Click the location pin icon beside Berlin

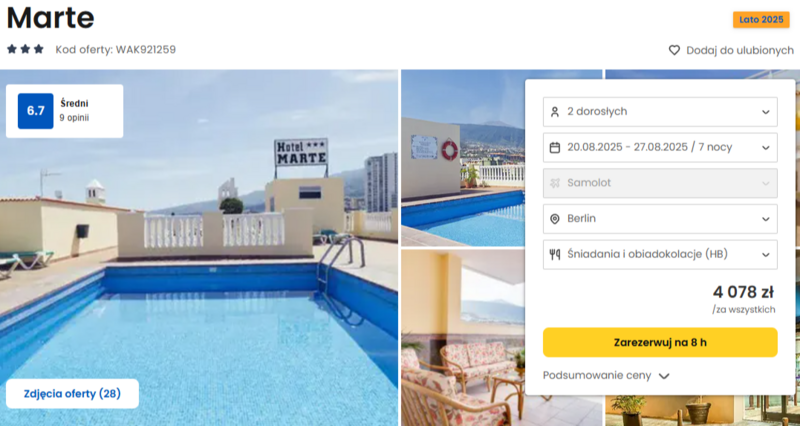(555, 219)
